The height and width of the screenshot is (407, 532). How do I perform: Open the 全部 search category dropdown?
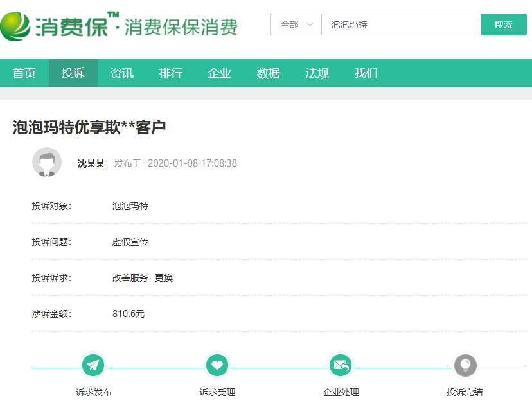click(x=296, y=24)
